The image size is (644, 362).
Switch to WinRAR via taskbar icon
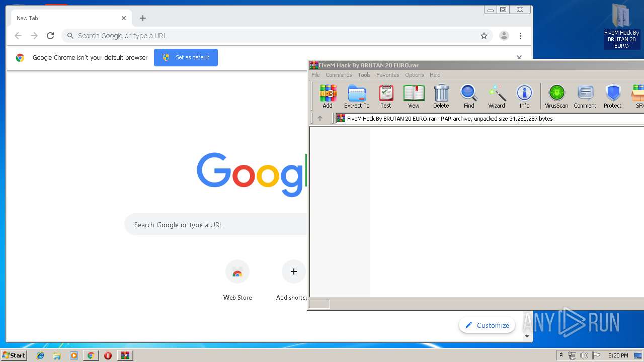pyautogui.click(x=125, y=355)
